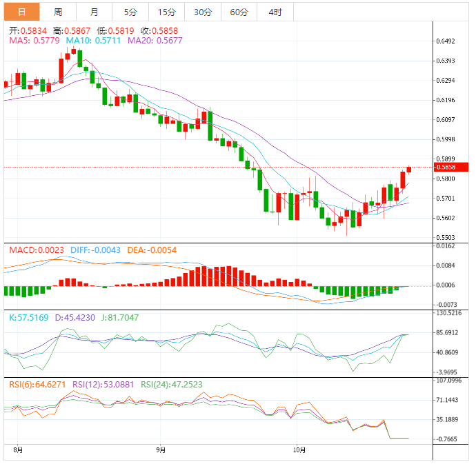Click the 0.6393 price axis label

pos(446,61)
